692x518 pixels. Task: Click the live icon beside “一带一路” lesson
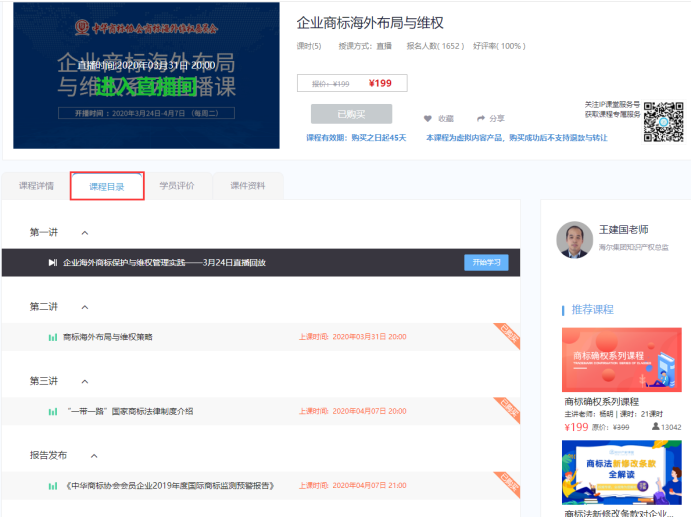click(x=53, y=411)
